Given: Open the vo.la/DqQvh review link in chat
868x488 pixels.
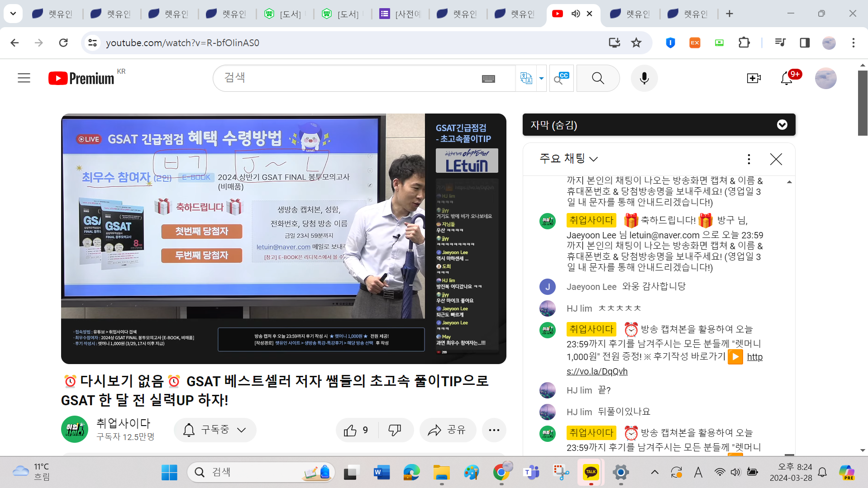Looking at the screenshot, I should pos(597,371).
